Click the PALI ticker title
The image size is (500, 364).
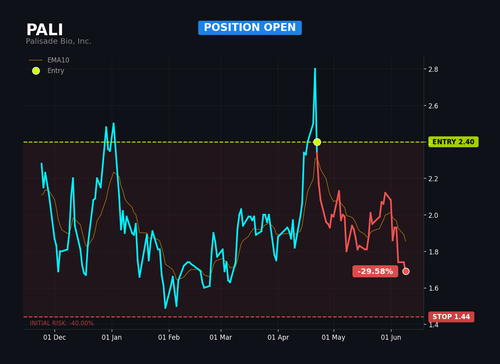coord(45,30)
